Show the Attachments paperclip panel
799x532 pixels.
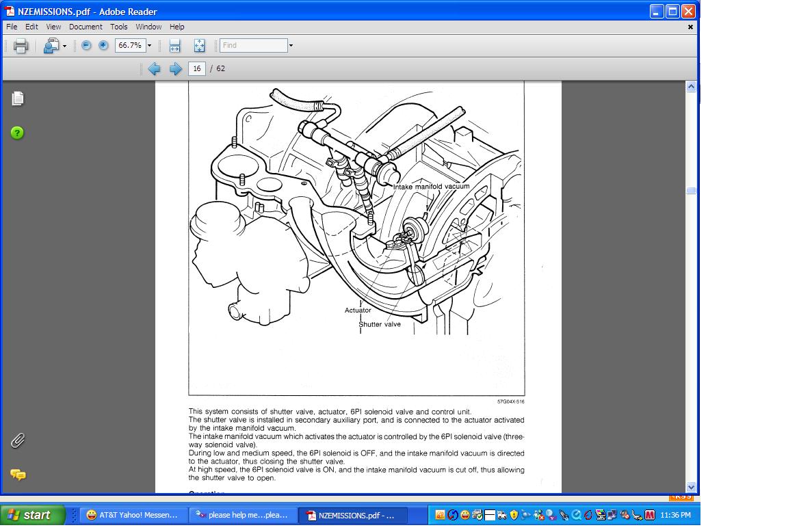point(18,440)
